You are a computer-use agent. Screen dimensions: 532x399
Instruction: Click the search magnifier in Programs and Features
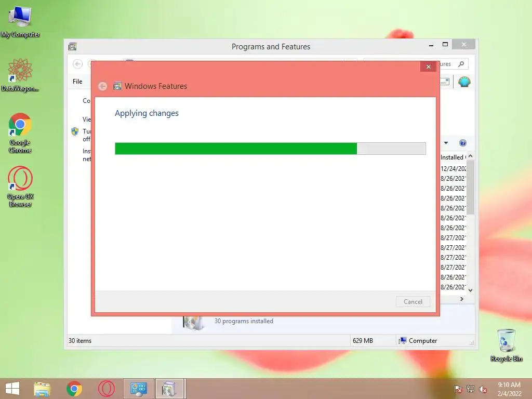point(461,64)
